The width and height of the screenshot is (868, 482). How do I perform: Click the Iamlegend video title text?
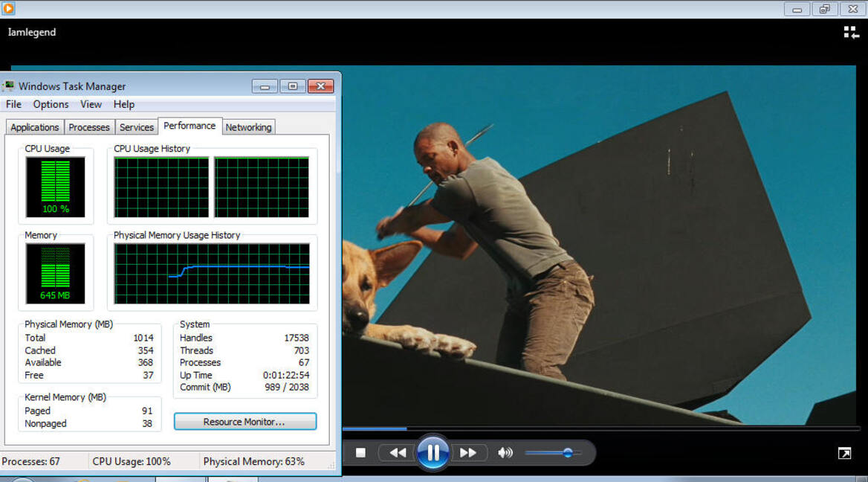pos(32,32)
